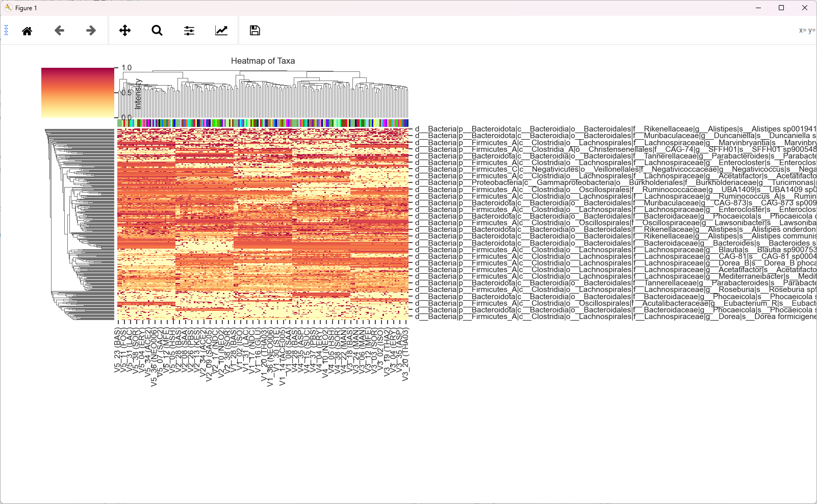
Task: Click the 'Dorea formicigenerans' row label
Action: pos(616,316)
